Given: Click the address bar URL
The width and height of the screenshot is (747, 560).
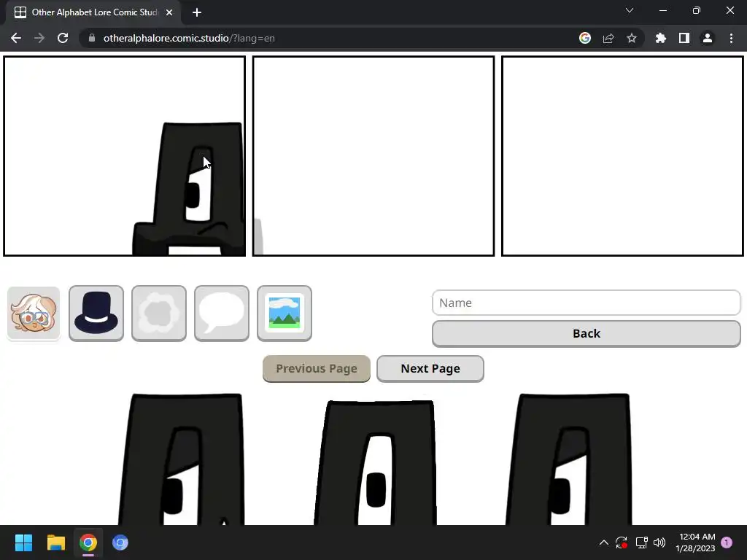Looking at the screenshot, I should coord(189,38).
